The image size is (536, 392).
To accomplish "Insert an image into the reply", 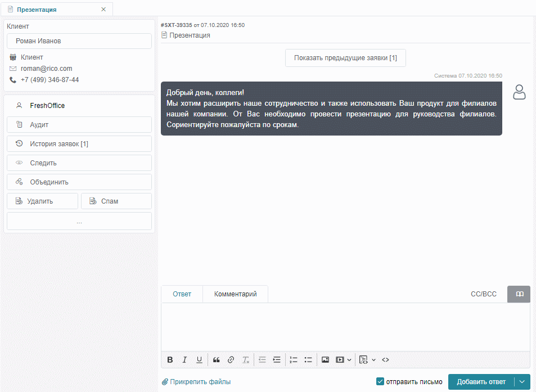I will tap(326, 359).
